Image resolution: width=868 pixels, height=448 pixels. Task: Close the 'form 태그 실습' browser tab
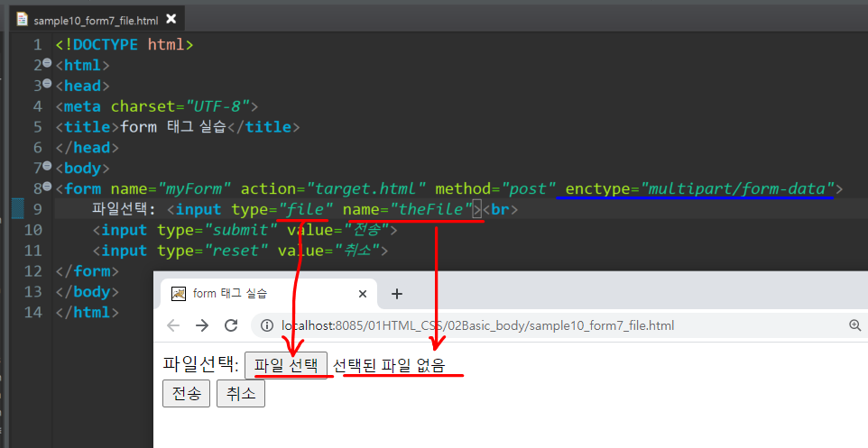[363, 294]
